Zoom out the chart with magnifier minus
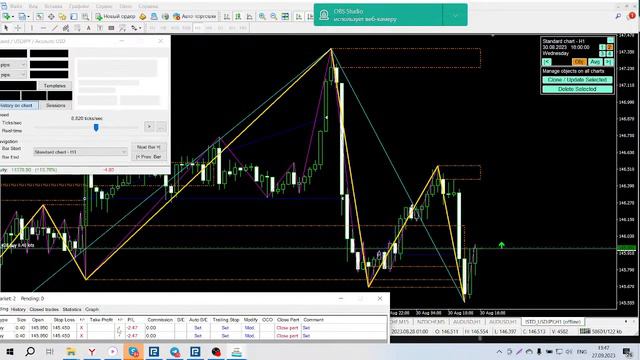Screen dimensions: 640x360 point(273,16)
